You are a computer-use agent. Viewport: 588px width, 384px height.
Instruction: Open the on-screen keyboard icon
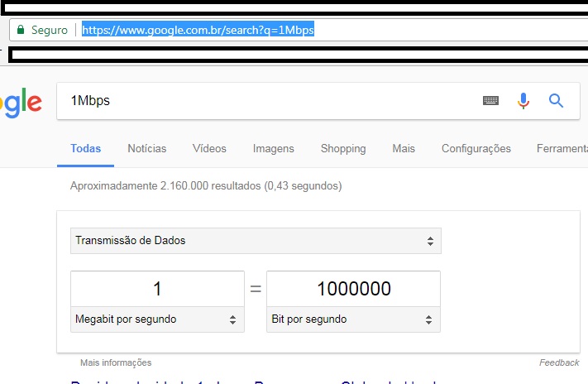[490, 101]
